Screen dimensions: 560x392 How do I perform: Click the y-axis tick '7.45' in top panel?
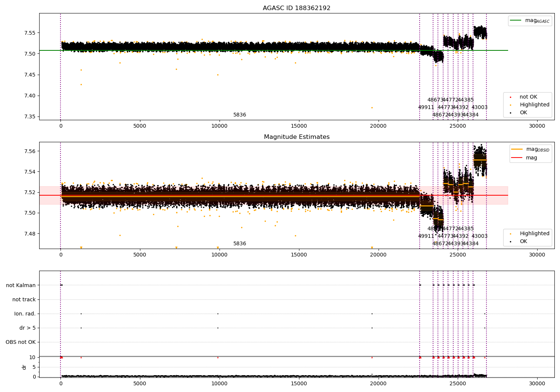(x=30, y=75)
